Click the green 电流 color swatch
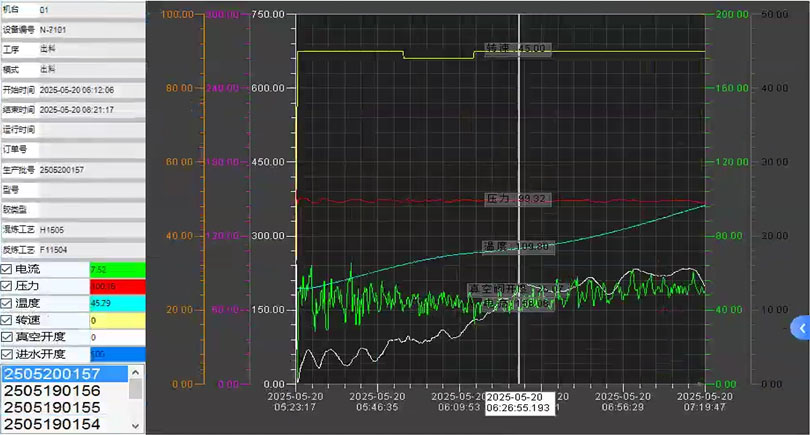 coord(117,270)
